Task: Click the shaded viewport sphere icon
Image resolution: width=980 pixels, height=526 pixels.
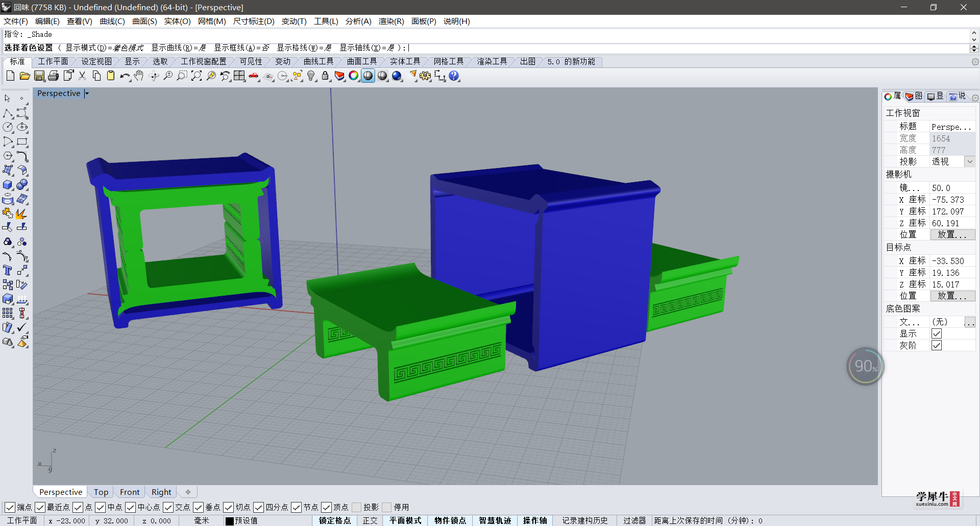Action: (368, 76)
